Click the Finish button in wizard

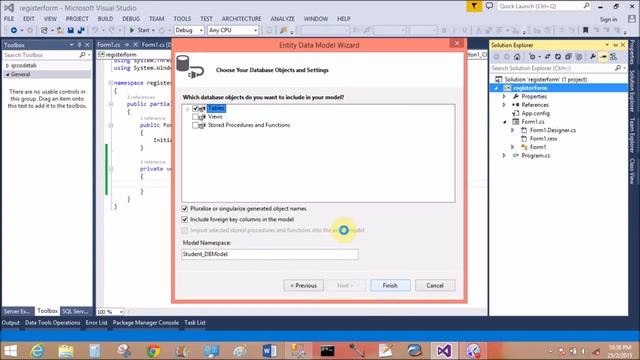pos(390,285)
